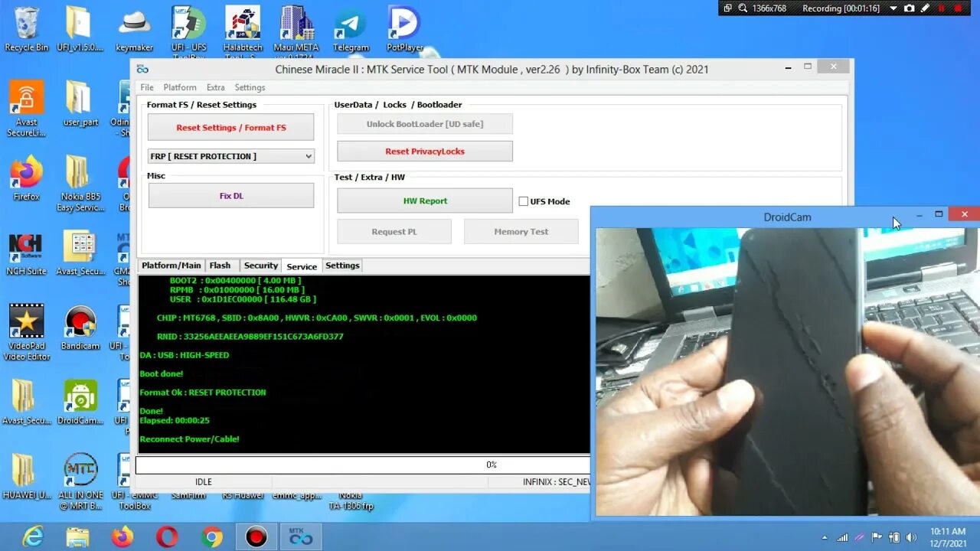Open the Nokia BB5 Easy Service folder
The height and width of the screenshot is (551, 980).
80,183
